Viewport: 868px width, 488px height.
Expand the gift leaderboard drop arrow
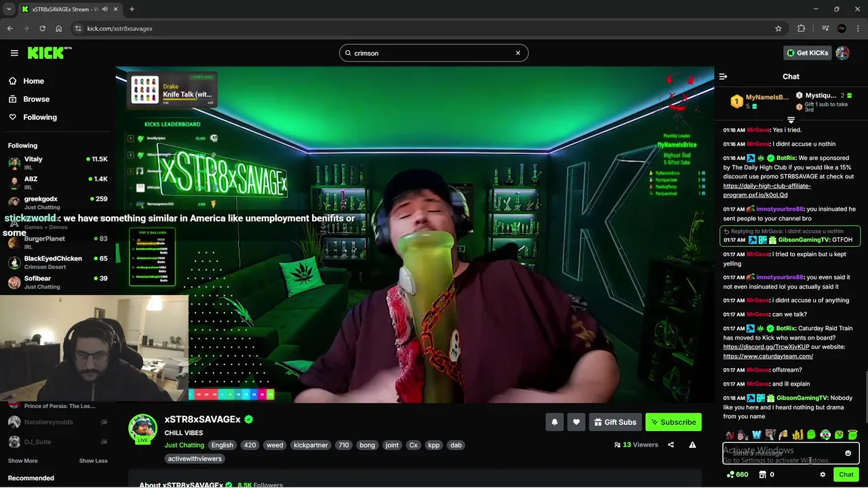(x=791, y=120)
